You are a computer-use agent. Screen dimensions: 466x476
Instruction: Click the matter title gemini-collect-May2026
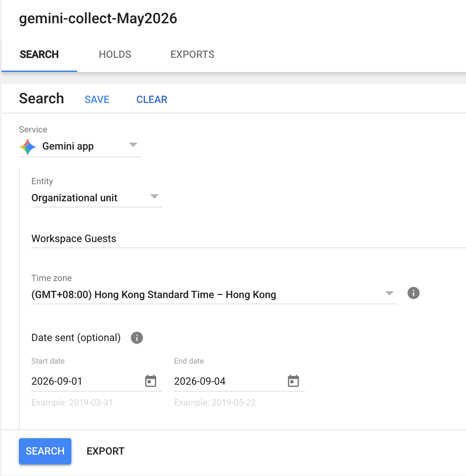click(98, 19)
